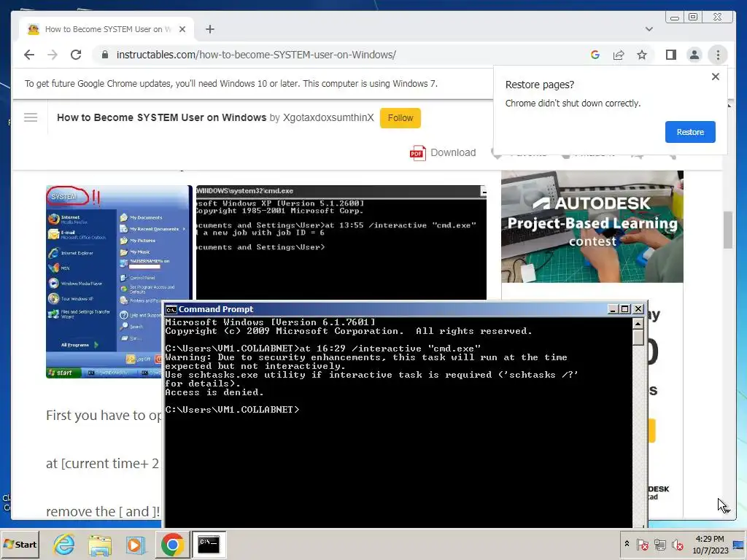Open the clock showing 4:29 PM
747x560 pixels.
point(710,544)
